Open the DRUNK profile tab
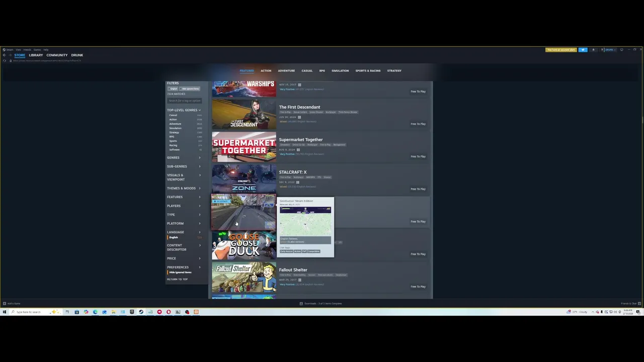This screenshot has width=644, height=362. click(x=77, y=55)
